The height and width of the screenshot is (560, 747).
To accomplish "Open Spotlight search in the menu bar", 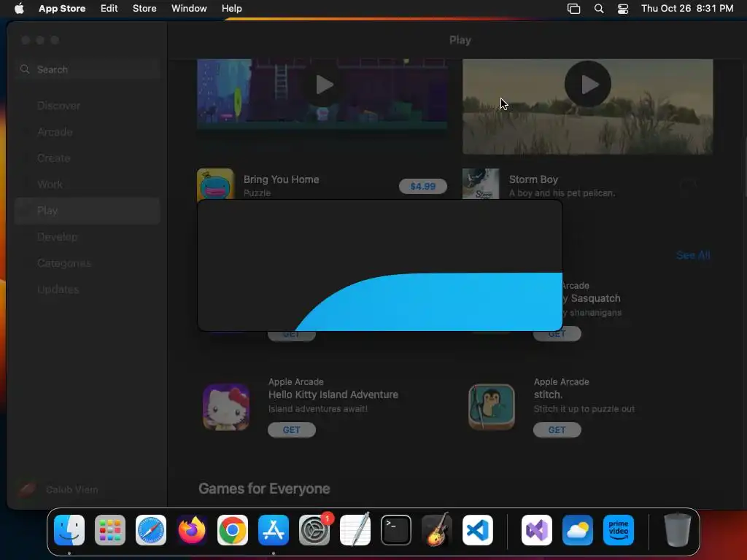I will tap(599, 9).
